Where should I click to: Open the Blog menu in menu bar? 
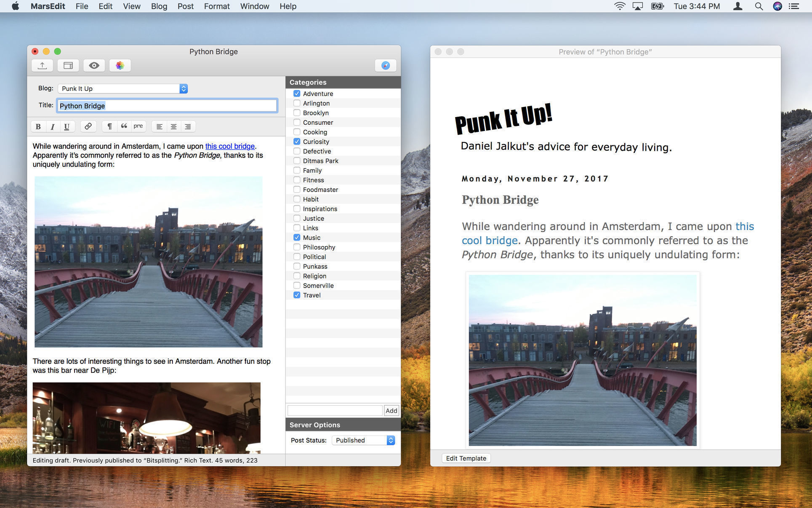pos(159,6)
